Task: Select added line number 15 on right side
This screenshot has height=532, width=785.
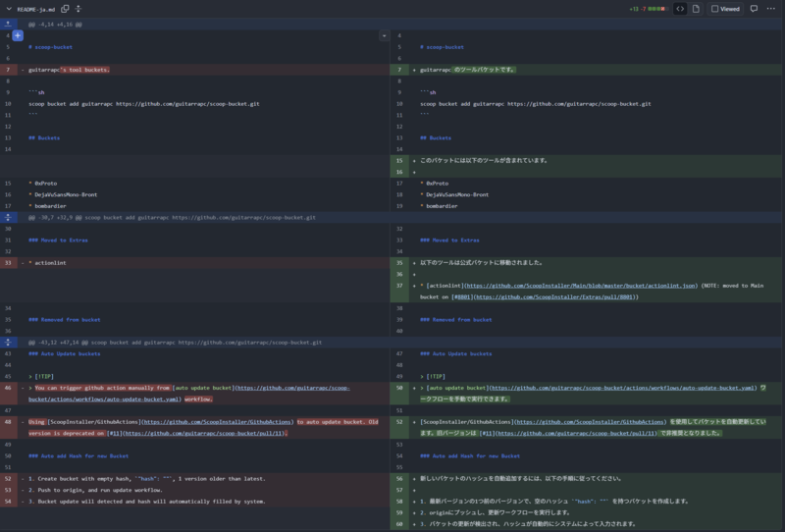Action: coord(399,161)
